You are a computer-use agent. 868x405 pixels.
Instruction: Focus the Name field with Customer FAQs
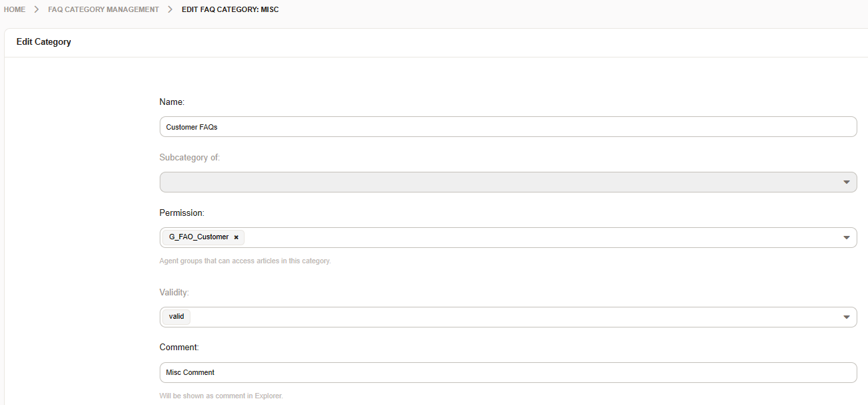pos(508,127)
